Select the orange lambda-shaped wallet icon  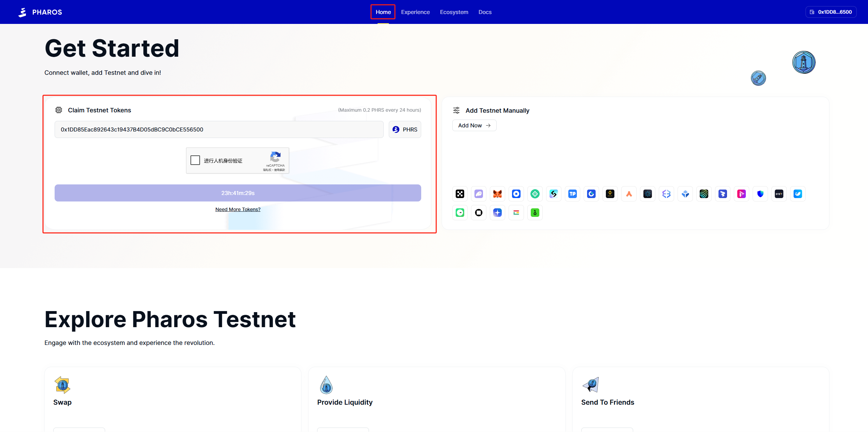(x=629, y=194)
